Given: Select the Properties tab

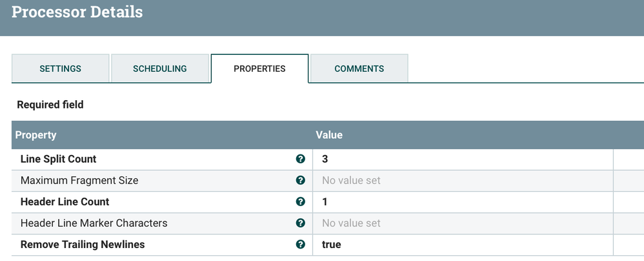Looking at the screenshot, I should [259, 68].
